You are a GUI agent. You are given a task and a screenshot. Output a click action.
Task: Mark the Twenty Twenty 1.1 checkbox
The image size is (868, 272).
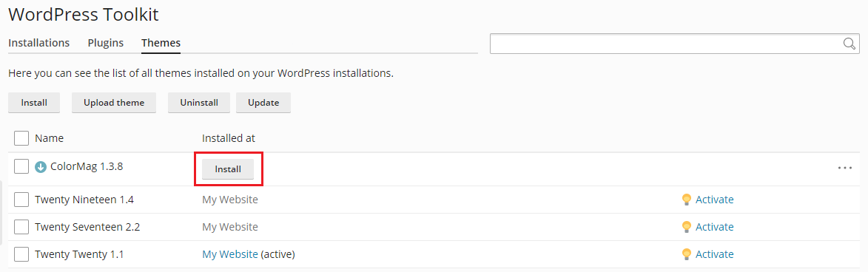21,254
